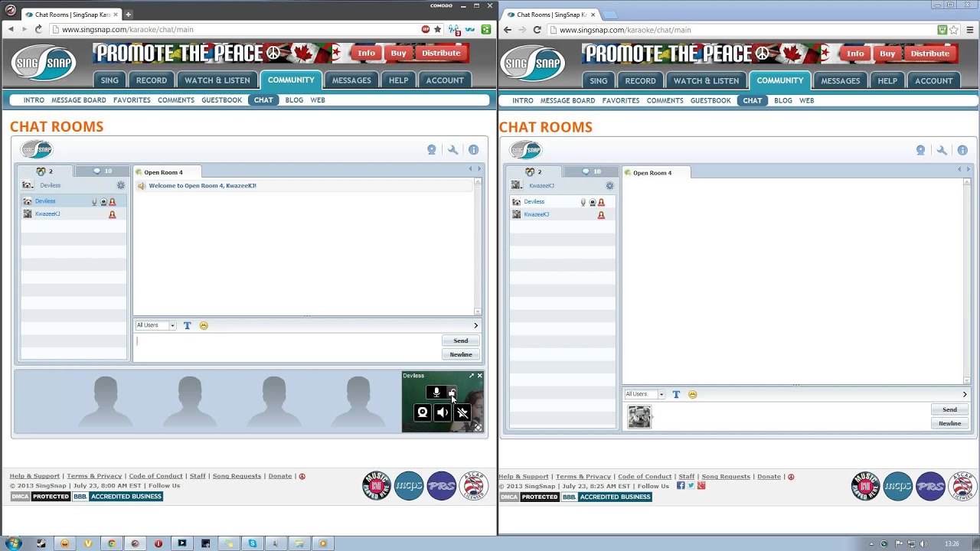Select GUESTBOOK submenu in right window
980x551 pixels.
coord(710,100)
